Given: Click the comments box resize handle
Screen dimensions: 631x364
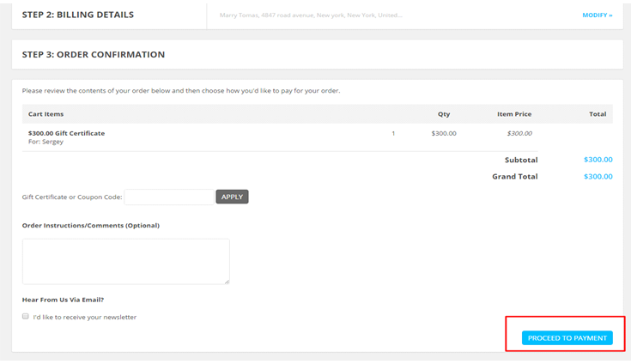Looking at the screenshot, I should click(227, 281).
